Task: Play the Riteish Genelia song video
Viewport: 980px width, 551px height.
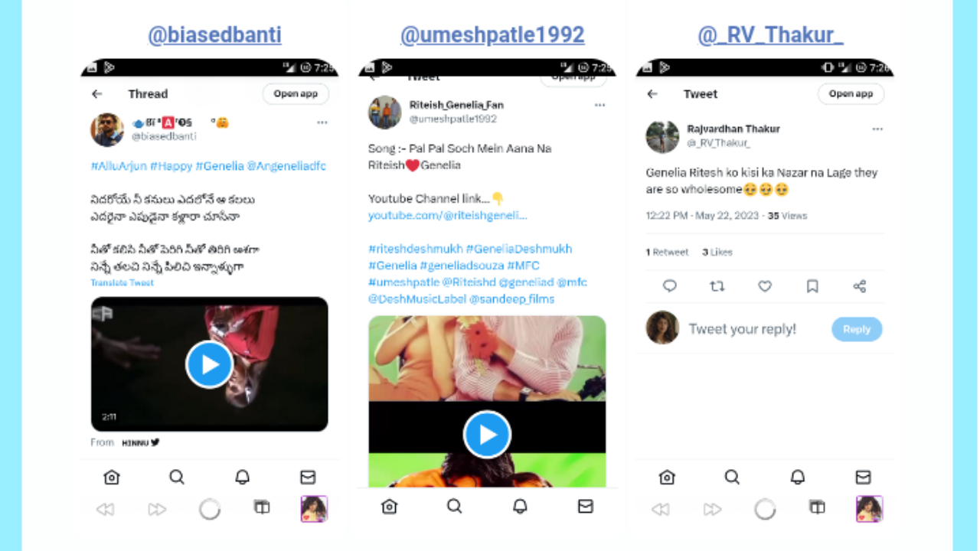Action: 487,435
